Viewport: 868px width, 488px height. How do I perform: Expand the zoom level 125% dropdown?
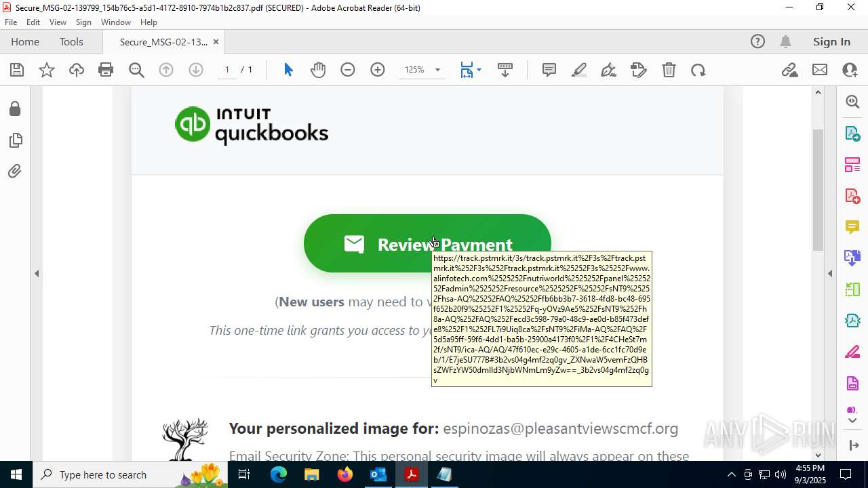(x=437, y=70)
